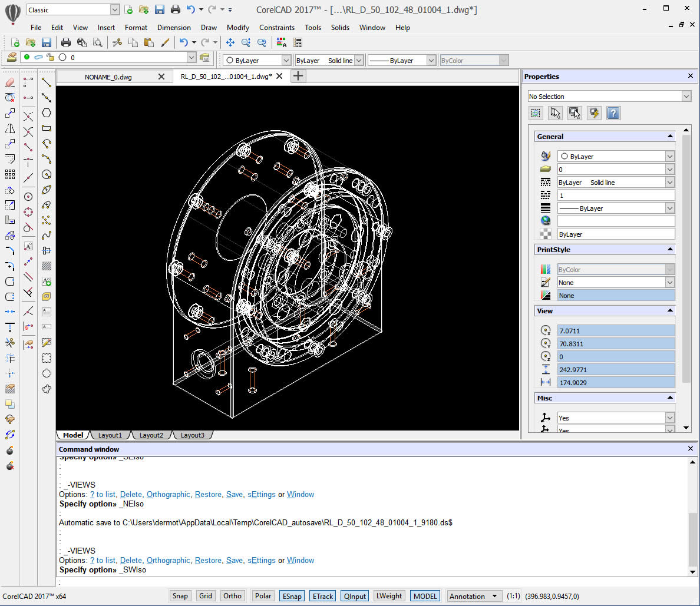
Task: Click the lower Restore option link in Command window
Action: click(208, 561)
